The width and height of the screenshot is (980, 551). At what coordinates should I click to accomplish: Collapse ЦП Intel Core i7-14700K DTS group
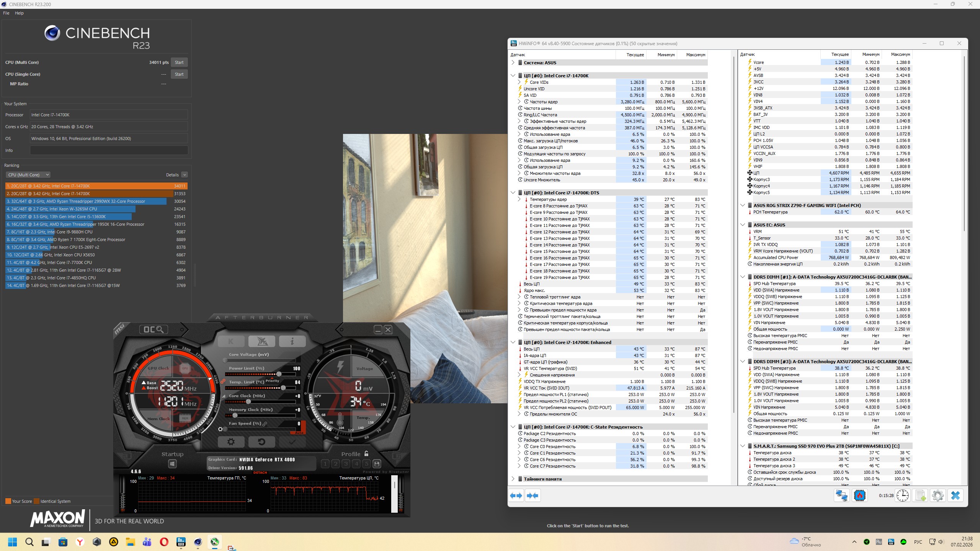513,193
